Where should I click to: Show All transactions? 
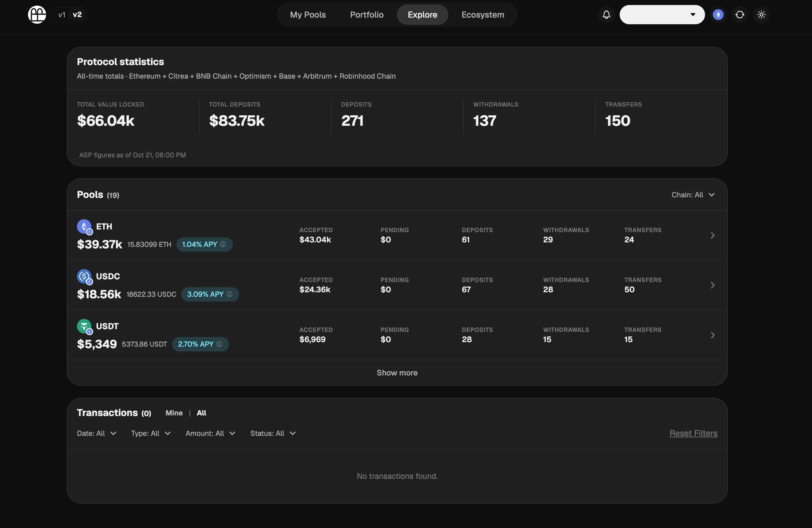point(201,413)
